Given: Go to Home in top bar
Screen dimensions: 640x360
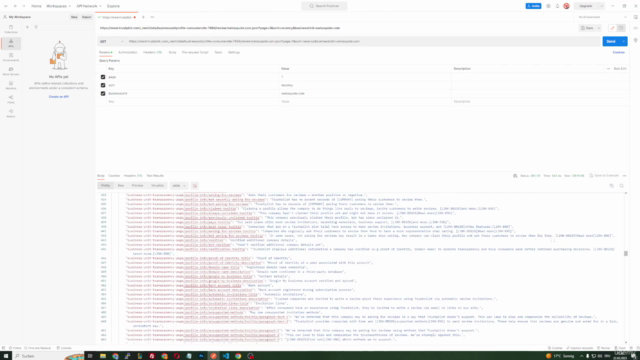Looking at the screenshot, I should 36,6.
